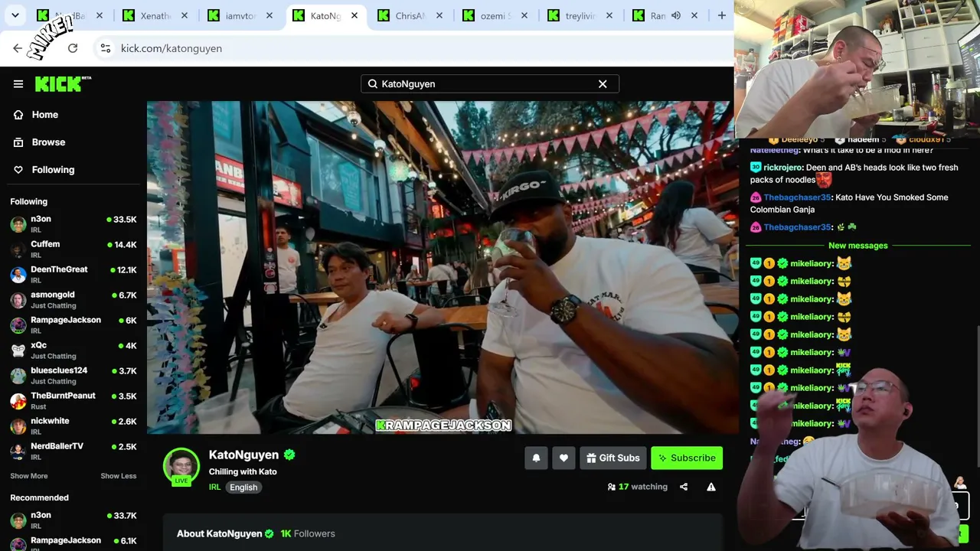This screenshot has height=551, width=980.
Task: Open NerdBallerTV channel in sidebar
Action: click(73, 452)
